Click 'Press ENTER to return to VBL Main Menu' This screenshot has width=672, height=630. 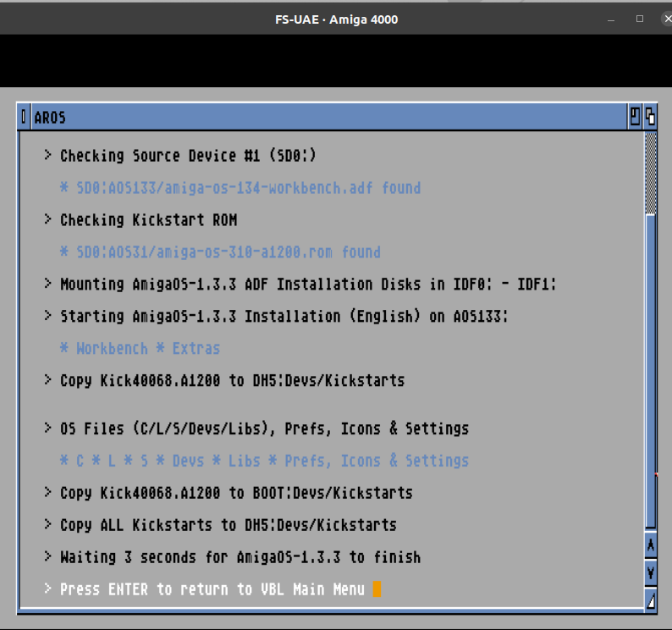click(x=204, y=589)
